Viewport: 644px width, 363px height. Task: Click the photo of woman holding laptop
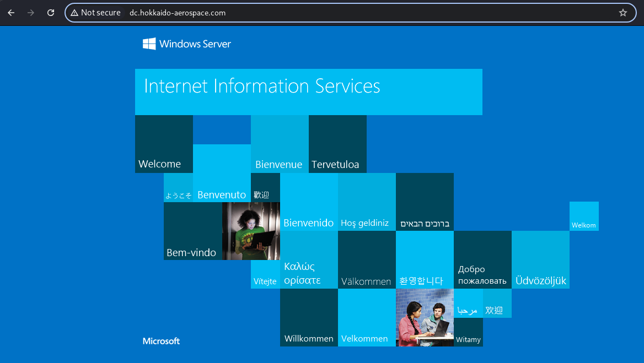tap(251, 231)
